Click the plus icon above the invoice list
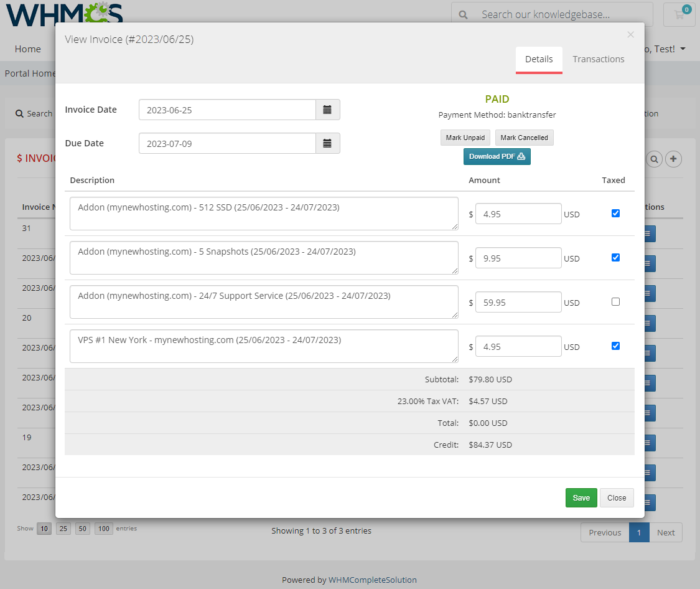Screen dimensions: 700x589 point(673,159)
